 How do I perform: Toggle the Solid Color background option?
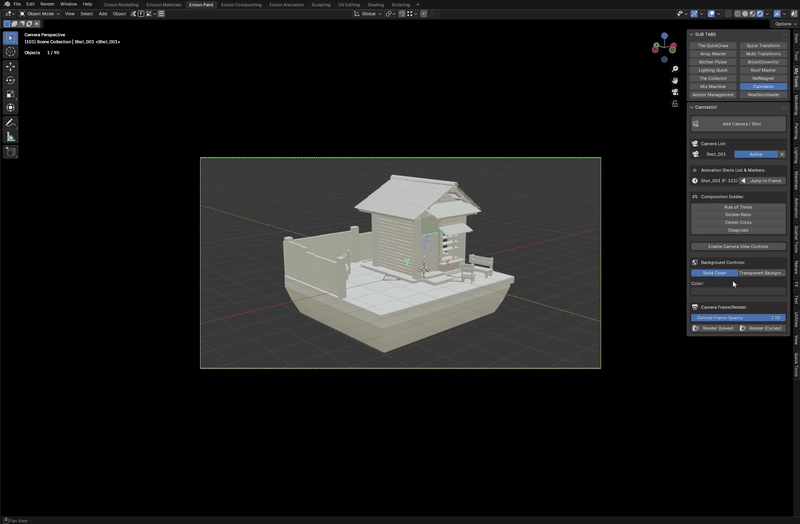[x=714, y=273]
